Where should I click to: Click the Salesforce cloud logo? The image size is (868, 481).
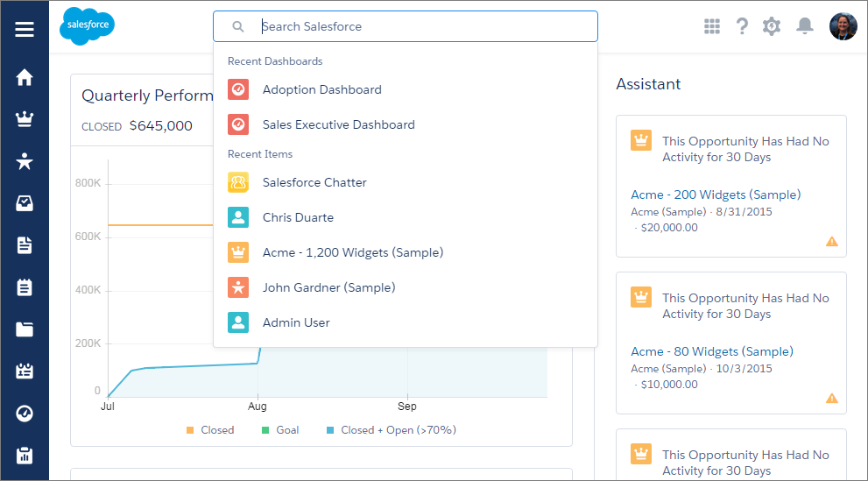[x=87, y=25]
